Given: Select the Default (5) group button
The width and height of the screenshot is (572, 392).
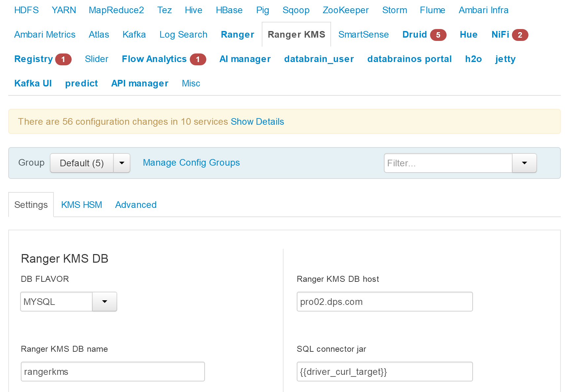Looking at the screenshot, I should coord(82,163).
